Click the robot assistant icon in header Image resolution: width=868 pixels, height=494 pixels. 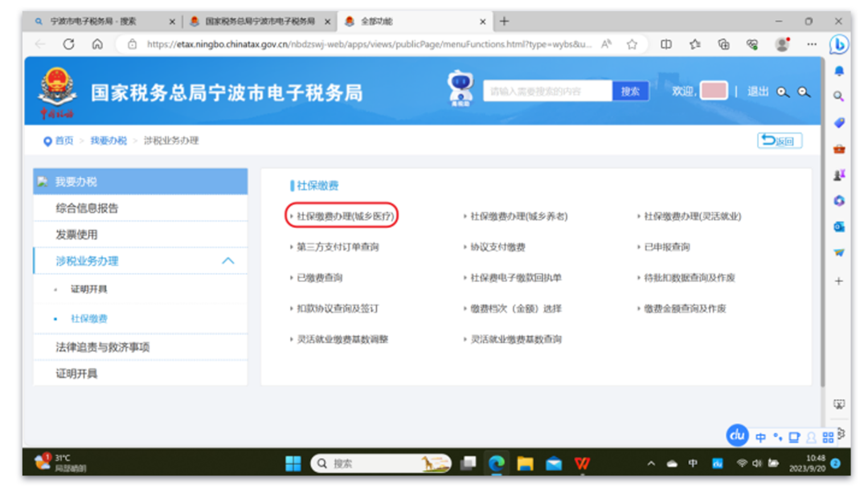pos(460,88)
